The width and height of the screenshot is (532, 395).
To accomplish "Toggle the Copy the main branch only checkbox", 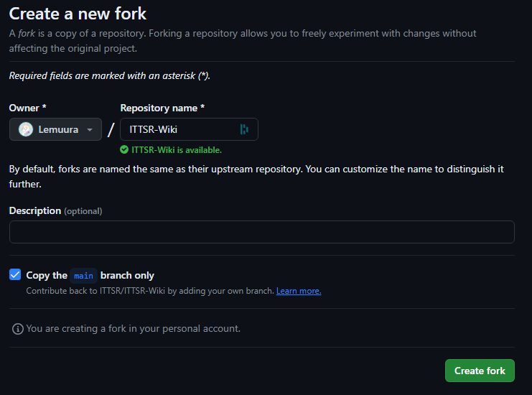I will click(x=15, y=274).
